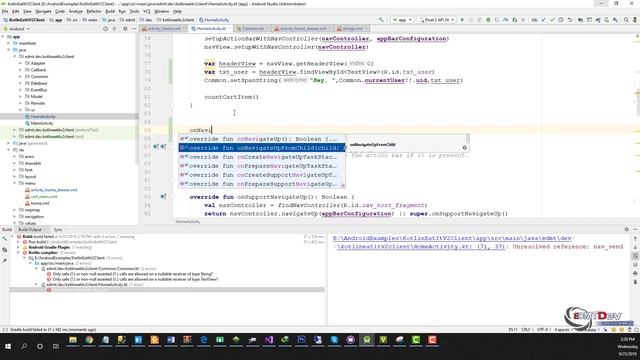Click the build panel wrench icon on the left

tap(4, 239)
